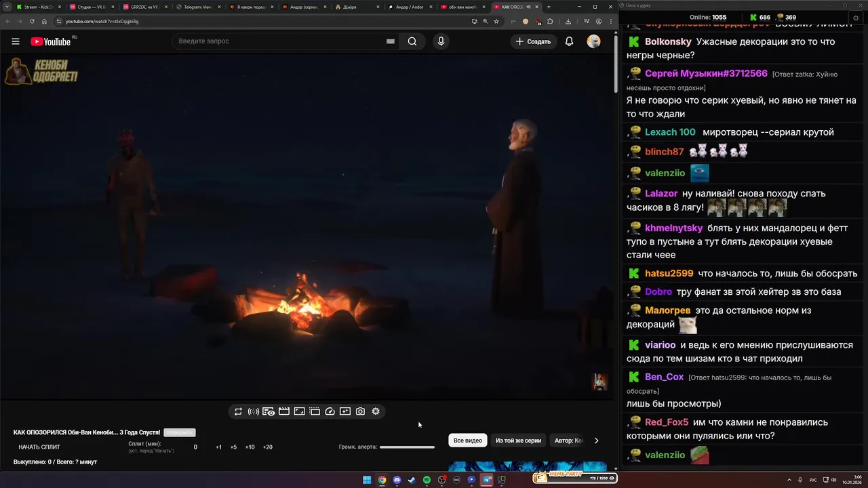Click the audio boost broadcast icon
This screenshot has width=868, height=488.
254,411
